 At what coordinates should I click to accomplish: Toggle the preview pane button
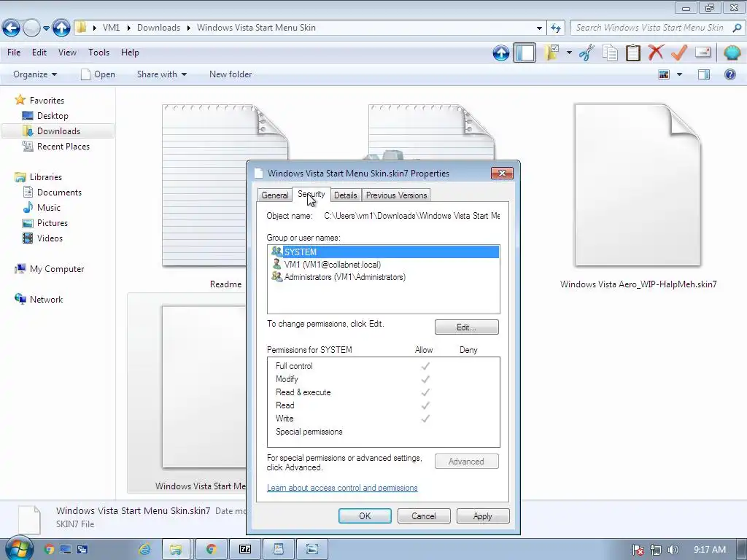704,74
